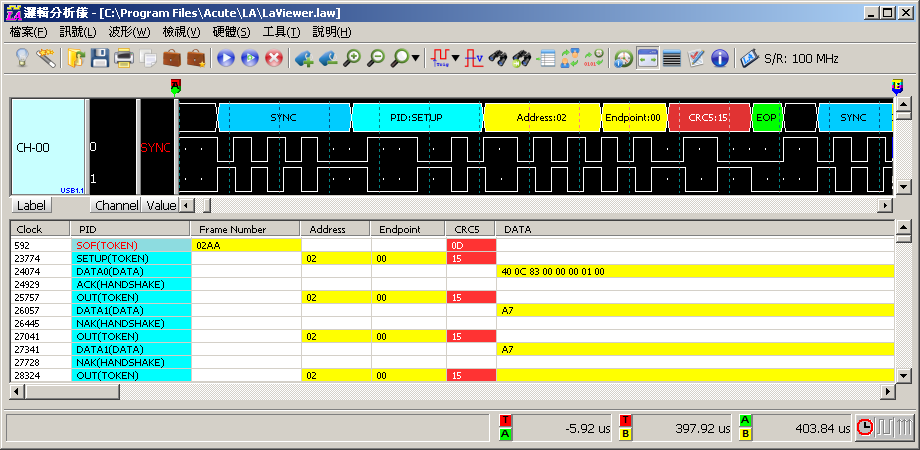Remove a label with tag-minus icon
The height and width of the screenshot is (450, 920).
[x=328, y=58]
